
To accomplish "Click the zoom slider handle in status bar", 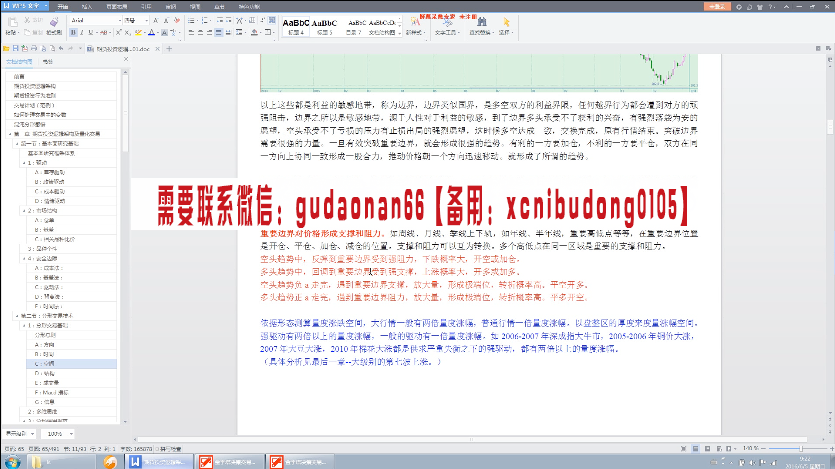I will (800, 449).
